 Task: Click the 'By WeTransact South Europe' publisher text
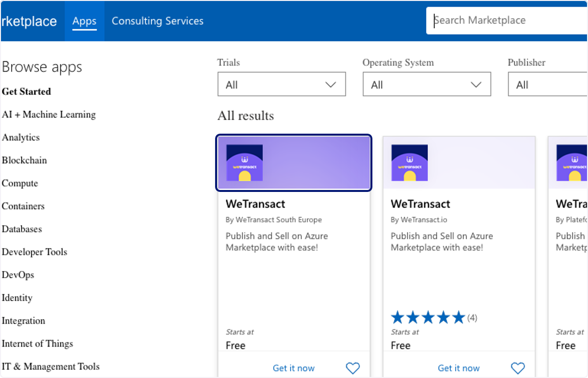(274, 220)
